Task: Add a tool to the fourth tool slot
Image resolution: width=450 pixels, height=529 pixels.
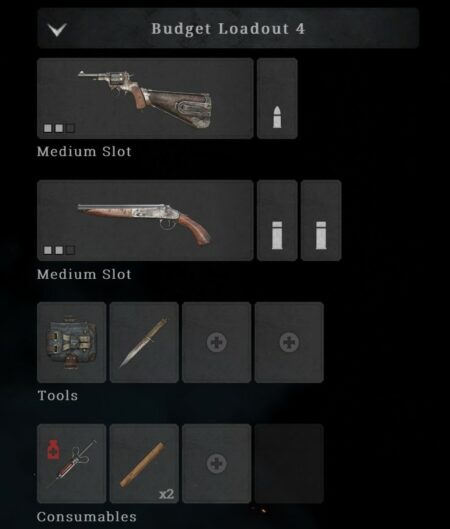Action: tap(289, 342)
